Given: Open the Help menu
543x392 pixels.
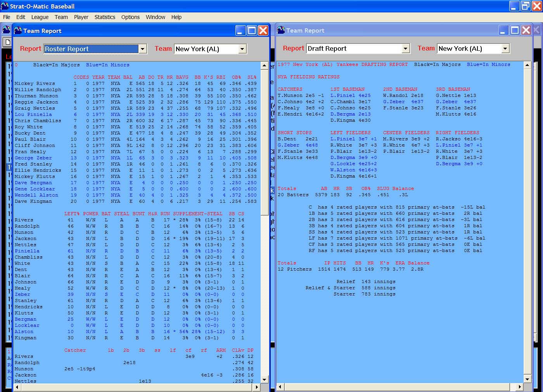Looking at the screenshot, I should click(x=176, y=17).
